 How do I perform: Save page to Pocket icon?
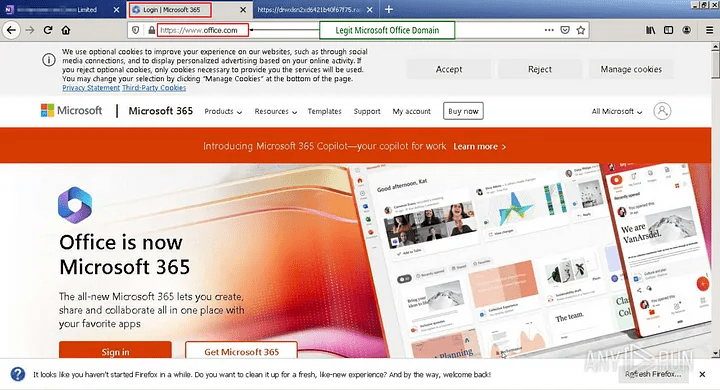tap(565, 30)
